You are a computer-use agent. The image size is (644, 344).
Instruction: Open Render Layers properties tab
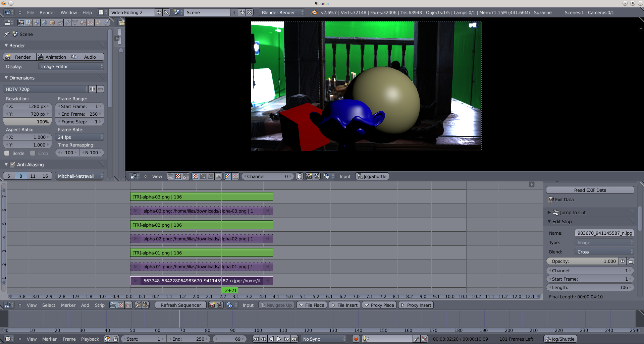29,23
